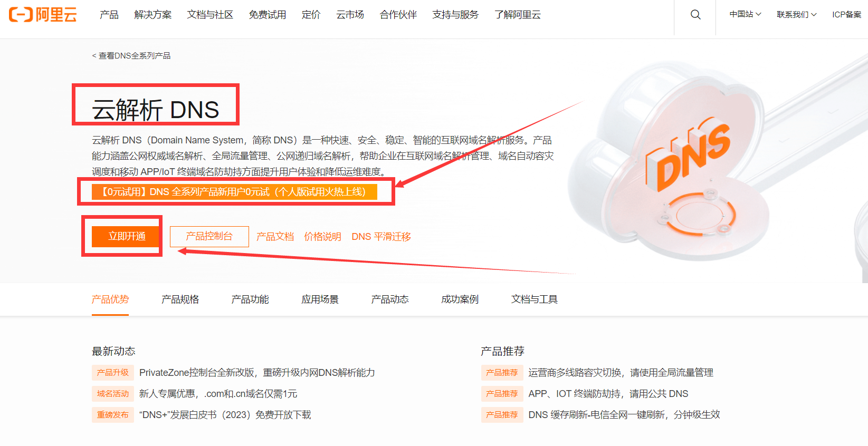Screen dimensions: 868x446
Task: Click the 云解析 DNS page heading
Action: tap(156, 110)
